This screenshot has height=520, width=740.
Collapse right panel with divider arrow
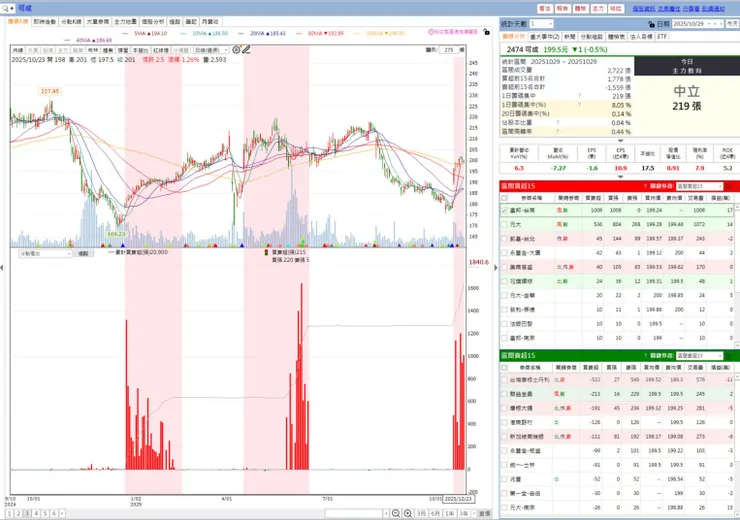(x=496, y=268)
